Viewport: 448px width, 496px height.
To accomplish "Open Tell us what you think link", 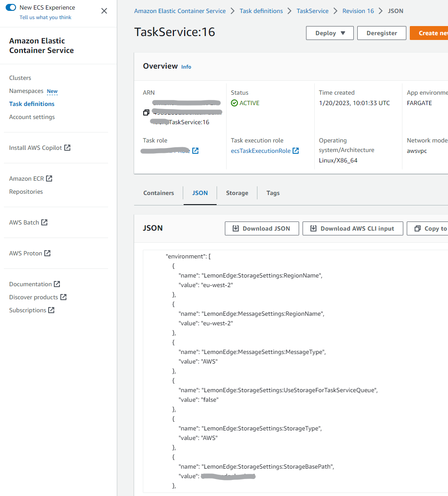I will 45,17.
